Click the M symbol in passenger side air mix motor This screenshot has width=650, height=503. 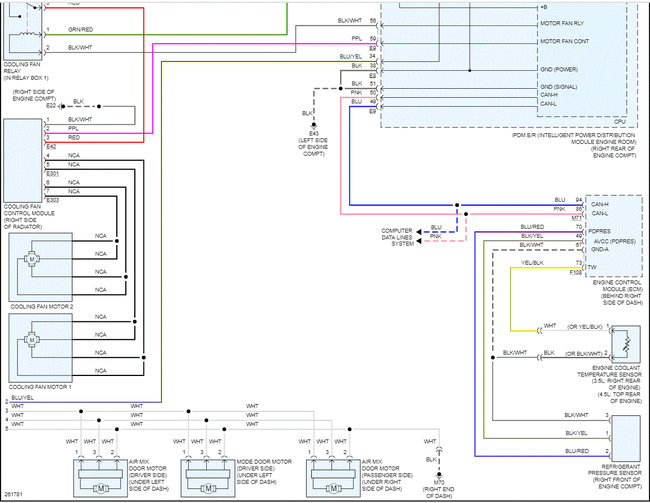(x=333, y=489)
